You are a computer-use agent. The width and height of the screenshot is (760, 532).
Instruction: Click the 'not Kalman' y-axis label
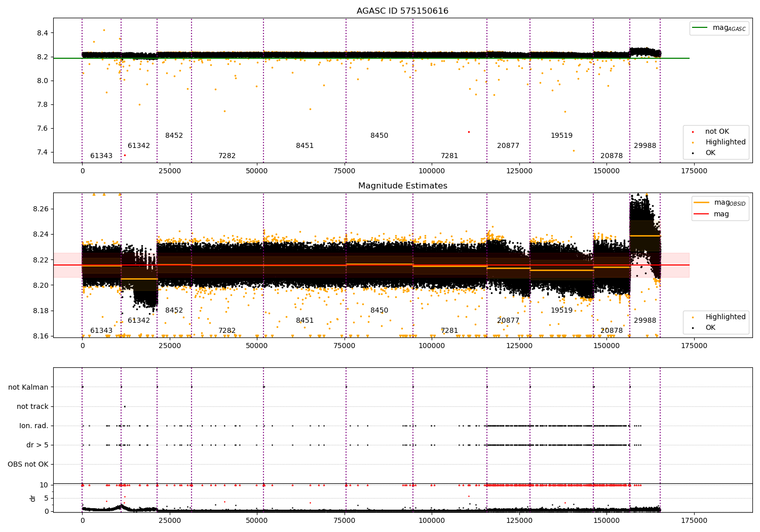tap(28, 388)
